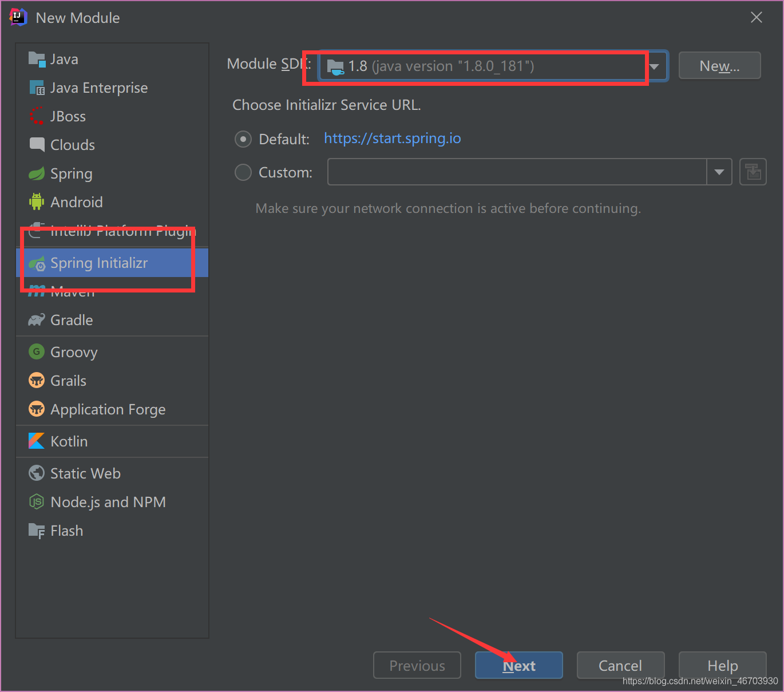Select JBoss in module list
784x692 pixels.
112,116
